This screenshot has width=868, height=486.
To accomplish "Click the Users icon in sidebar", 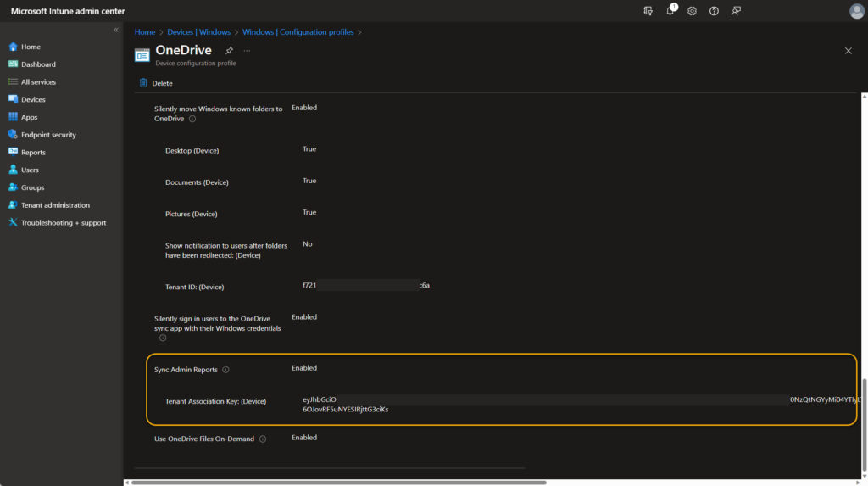I will (x=14, y=170).
